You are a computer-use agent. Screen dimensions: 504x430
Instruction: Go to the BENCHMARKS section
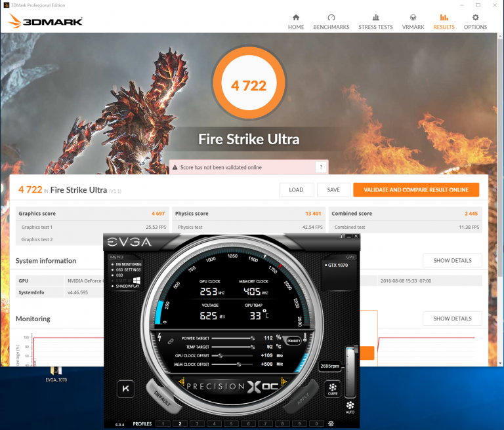331,22
